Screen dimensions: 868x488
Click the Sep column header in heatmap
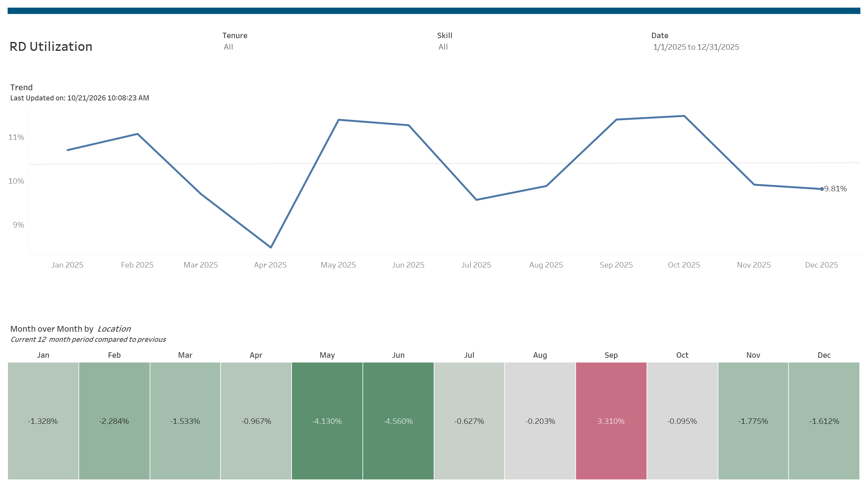[611, 355]
